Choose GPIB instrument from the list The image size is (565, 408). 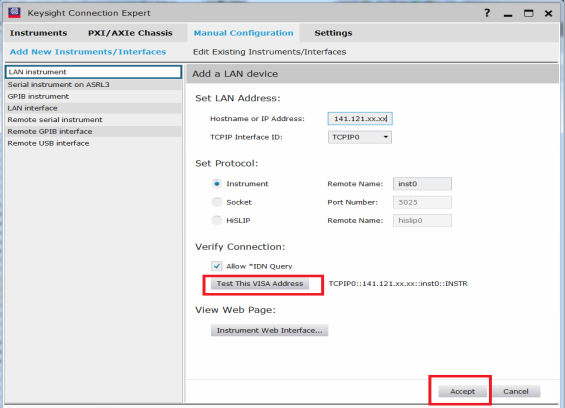[x=93, y=96]
